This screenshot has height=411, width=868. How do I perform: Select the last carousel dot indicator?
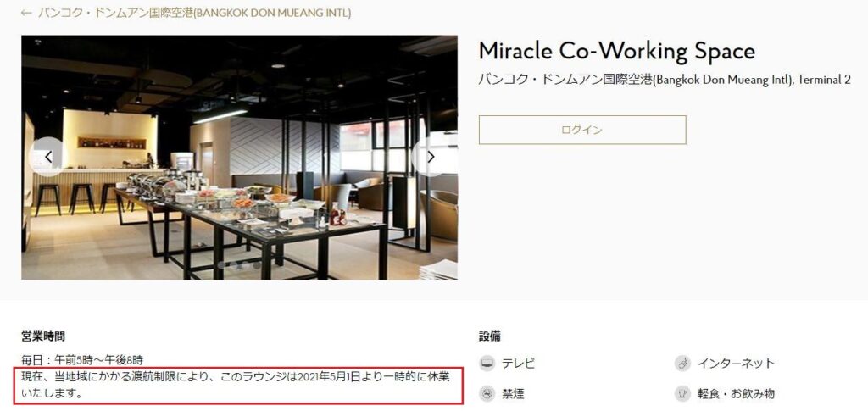[257, 265]
